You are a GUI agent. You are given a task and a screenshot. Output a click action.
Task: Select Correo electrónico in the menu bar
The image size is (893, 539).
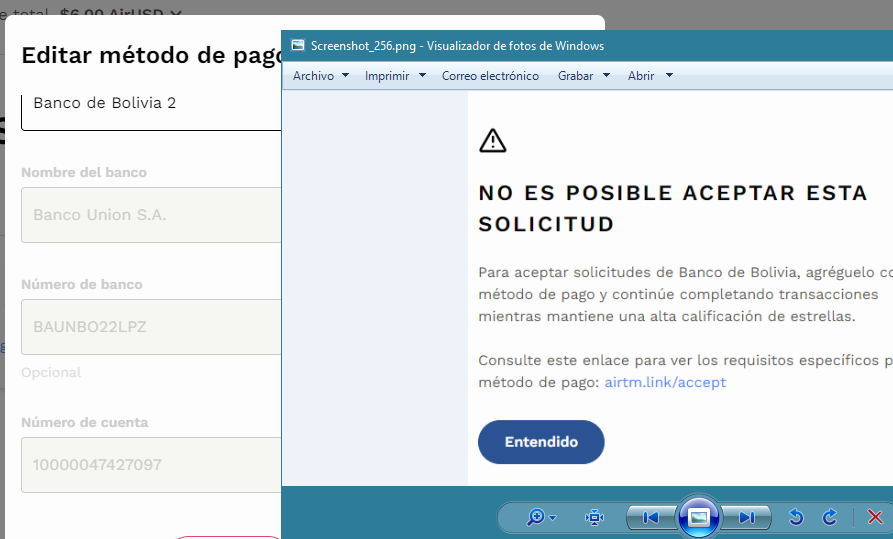coord(490,76)
